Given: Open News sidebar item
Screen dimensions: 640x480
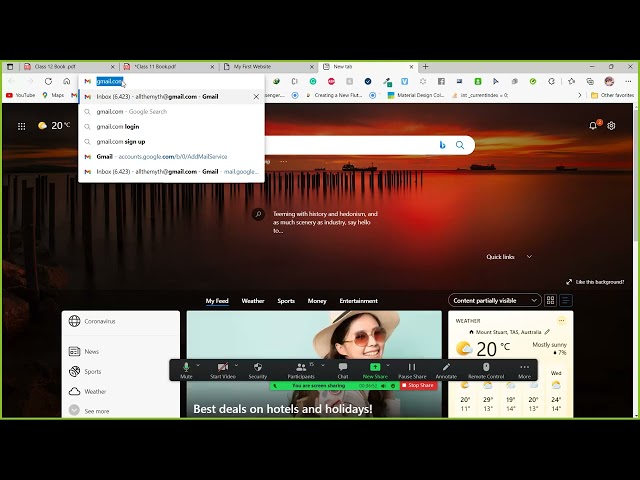Looking at the screenshot, I should (84, 351).
